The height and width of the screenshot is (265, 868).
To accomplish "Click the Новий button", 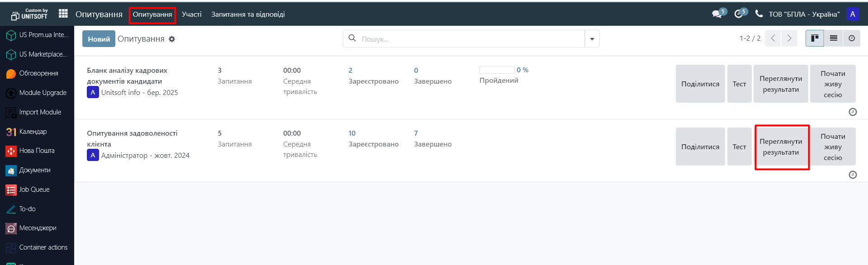I will pos(99,39).
